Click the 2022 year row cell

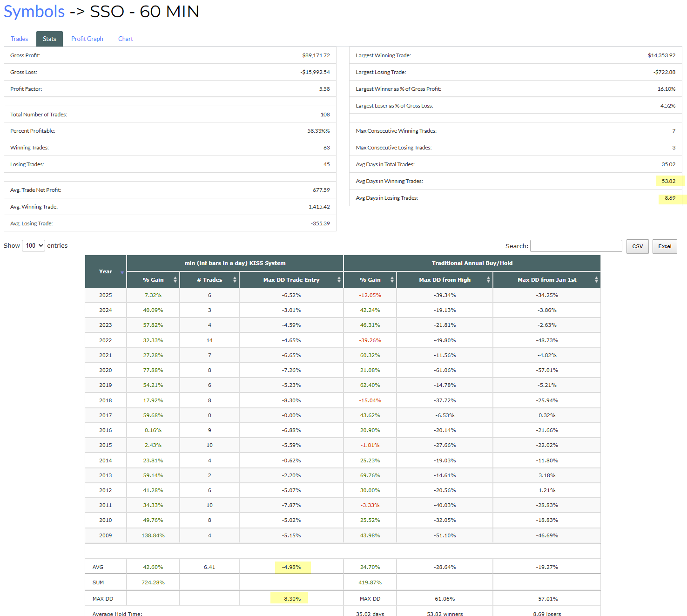click(x=106, y=340)
